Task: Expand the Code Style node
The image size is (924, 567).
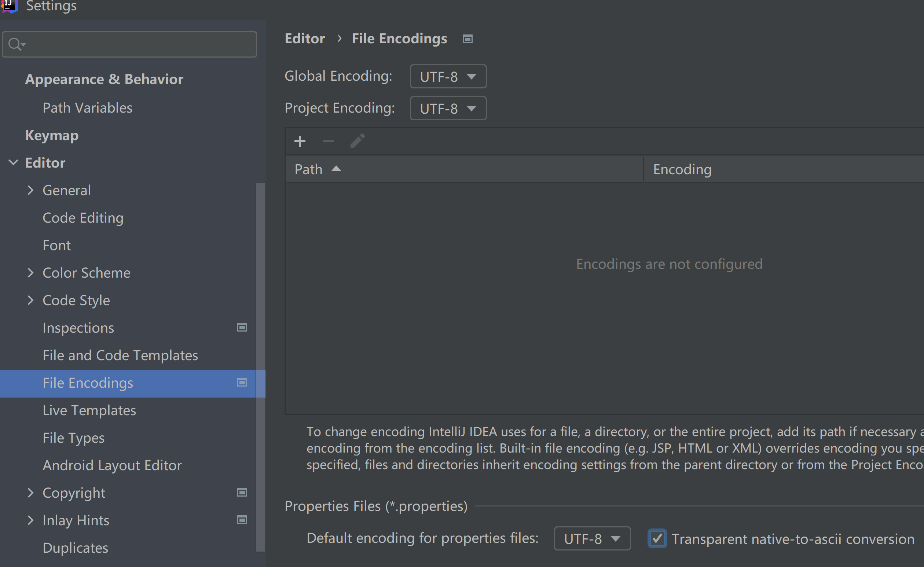Action: (x=31, y=300)
